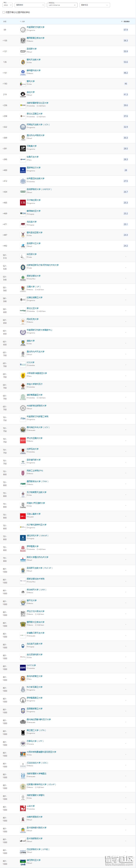Viewport: 136px width, 868px height.
Task: Open the ICESI大学 university link
Action: coord(30,363)
